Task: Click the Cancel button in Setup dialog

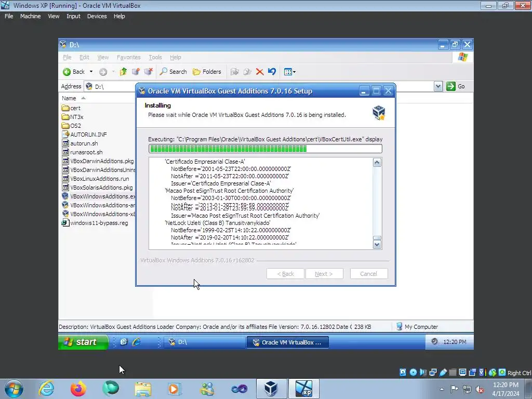Action: point(369,273)
